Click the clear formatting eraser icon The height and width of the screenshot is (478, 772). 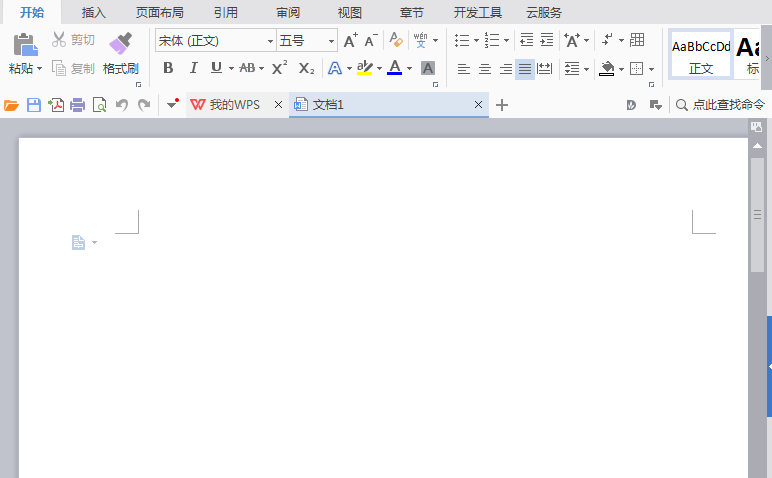click(396, 41)
